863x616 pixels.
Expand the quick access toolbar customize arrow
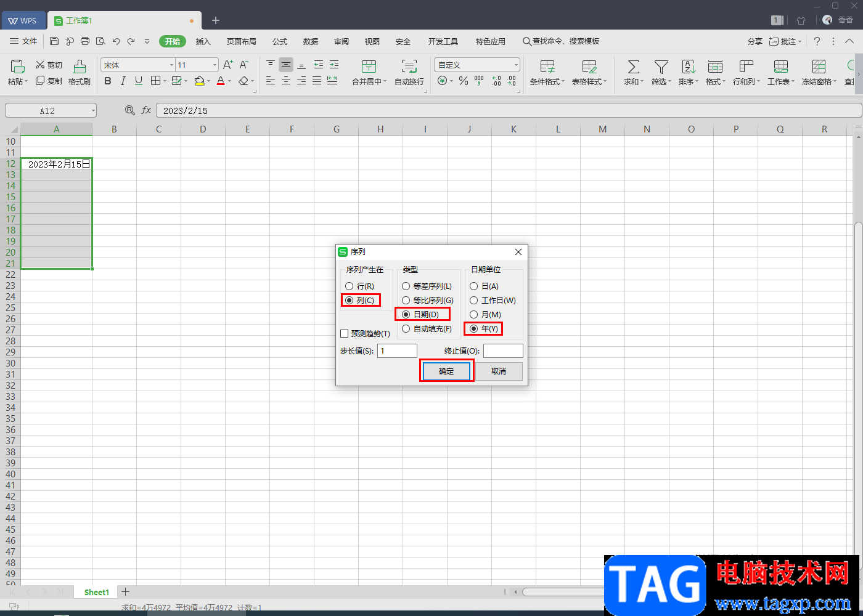pyautogui.click(x=147, y=41)
